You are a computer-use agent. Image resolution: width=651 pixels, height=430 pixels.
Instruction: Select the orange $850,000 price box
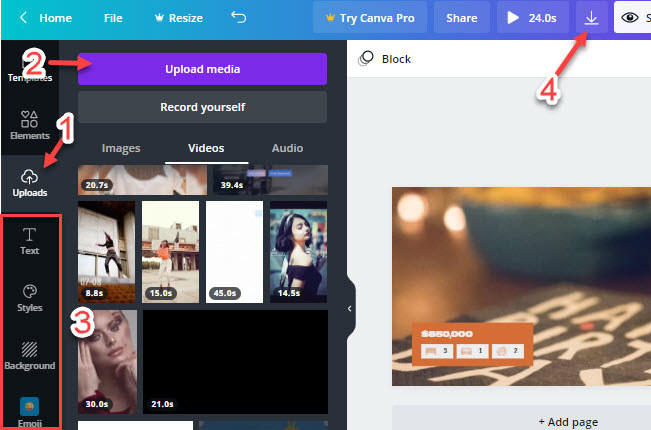pyautogui.click(x=472, y=344)
